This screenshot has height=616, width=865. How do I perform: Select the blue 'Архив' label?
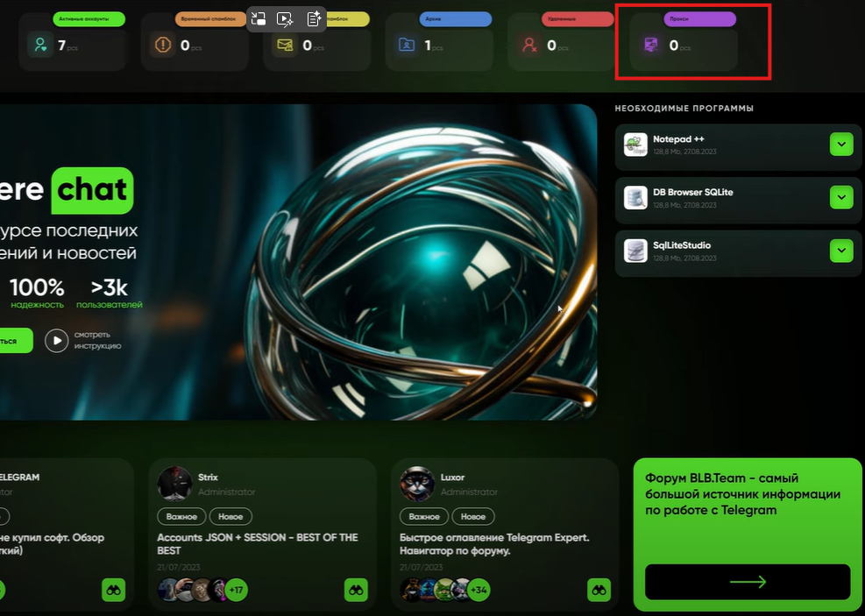coord(455,18)
